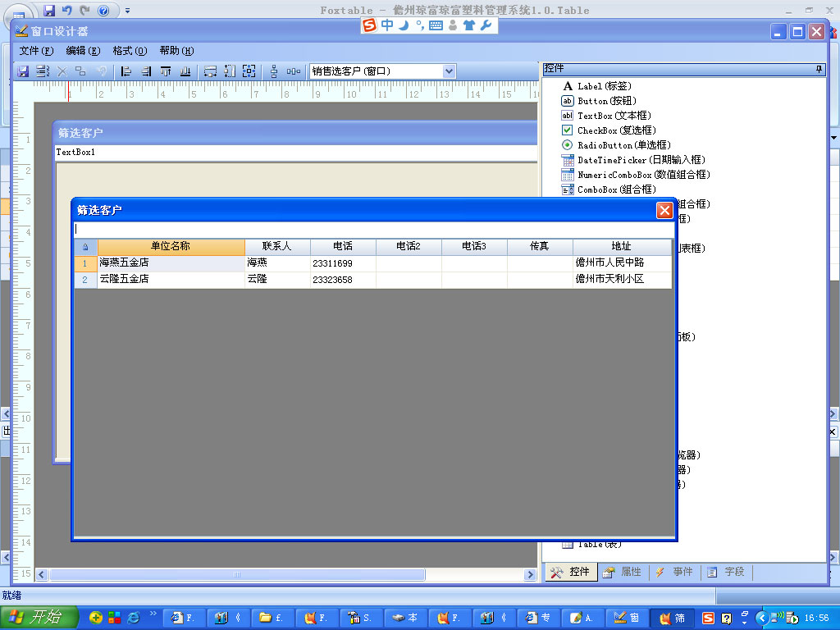Image resolution: width=840 pixels, height=630 pixels.
Task: Click the filter text box in 筛选客户 dialog
Action: pyautogui.click(x=373, y=230)
